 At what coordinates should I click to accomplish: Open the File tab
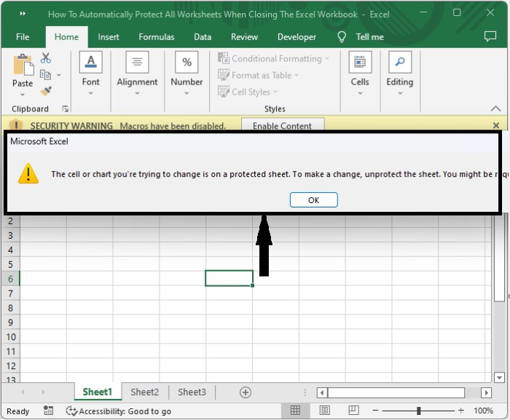[23, 37]
